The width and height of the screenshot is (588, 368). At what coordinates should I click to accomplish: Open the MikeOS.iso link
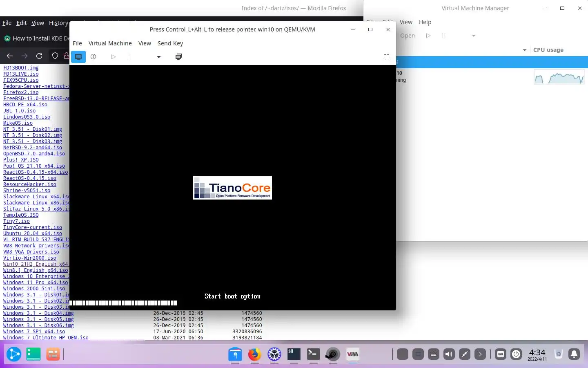pos(18,123)
